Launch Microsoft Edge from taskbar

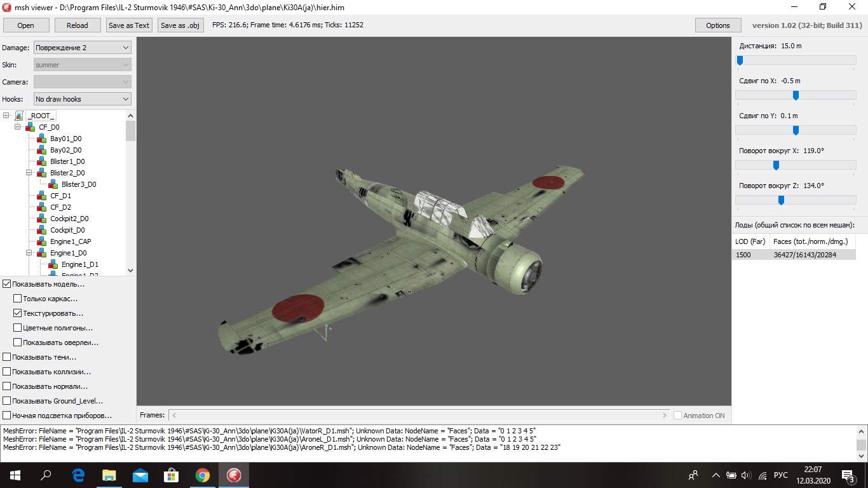pyautogui.click(x=78, y=475)
